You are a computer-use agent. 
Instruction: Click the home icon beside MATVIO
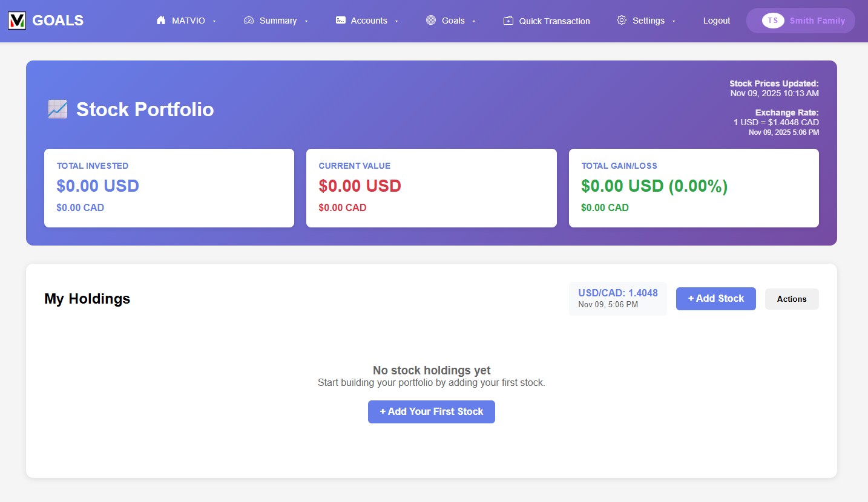[161, 21]
